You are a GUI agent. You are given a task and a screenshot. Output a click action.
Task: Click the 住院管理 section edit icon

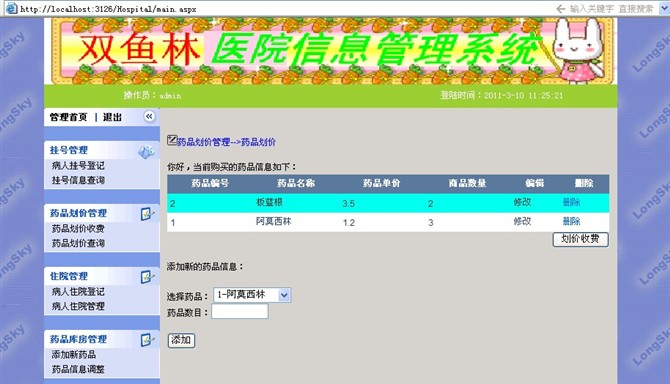pos(147,277)
